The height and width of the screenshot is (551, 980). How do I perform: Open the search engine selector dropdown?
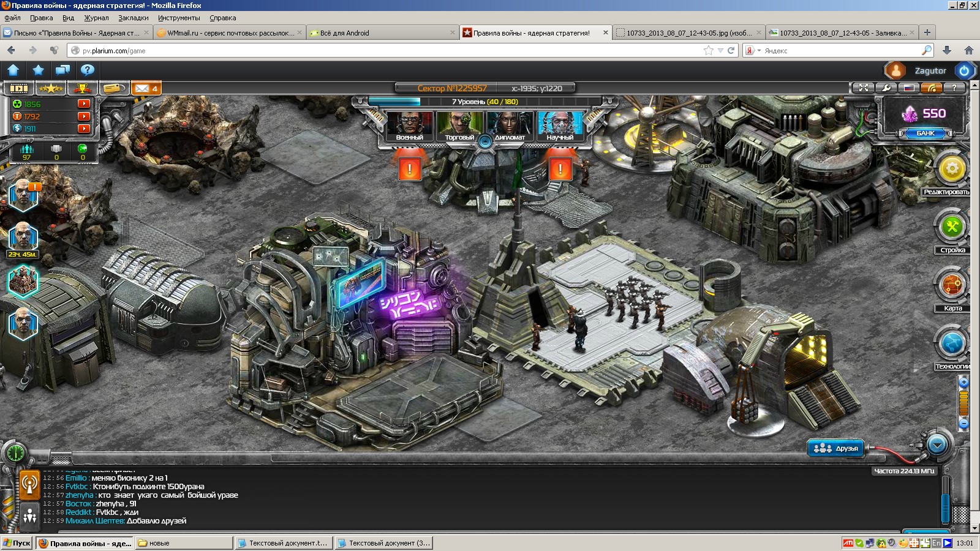pos(753,51)
